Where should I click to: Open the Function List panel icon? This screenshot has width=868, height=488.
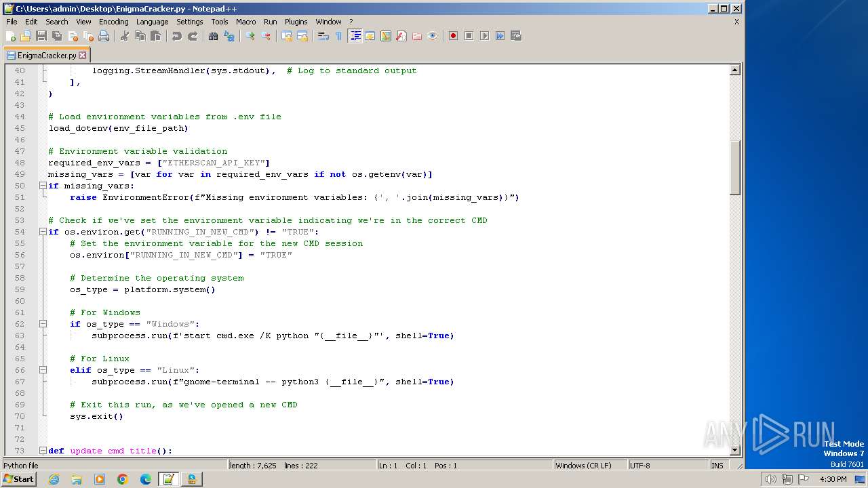tap(401, 36)
